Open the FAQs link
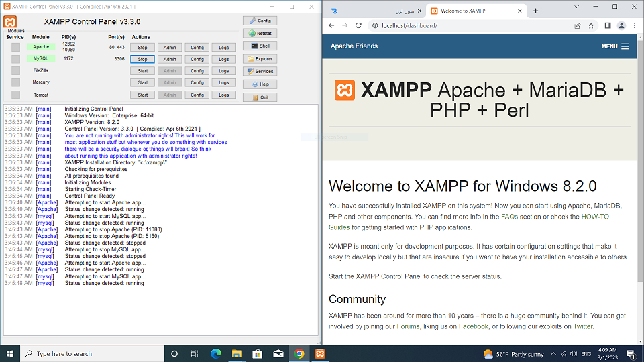The image size is (644, 362). point(509,217)
